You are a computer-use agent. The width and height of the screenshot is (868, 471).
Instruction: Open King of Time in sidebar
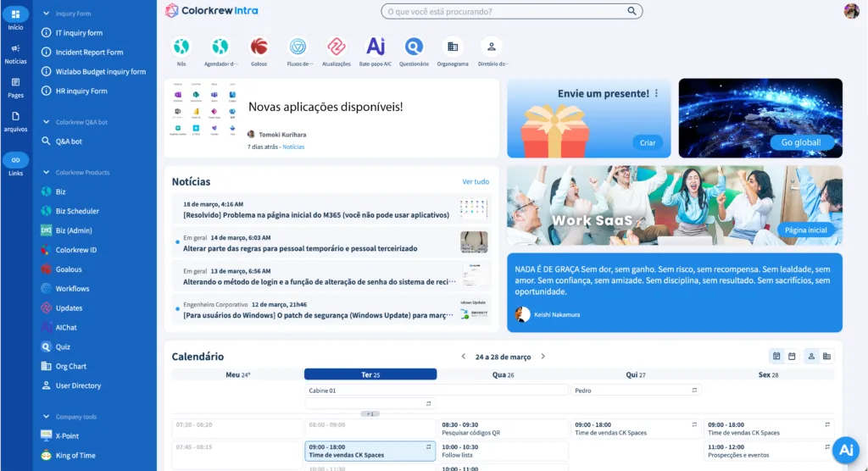75,455
